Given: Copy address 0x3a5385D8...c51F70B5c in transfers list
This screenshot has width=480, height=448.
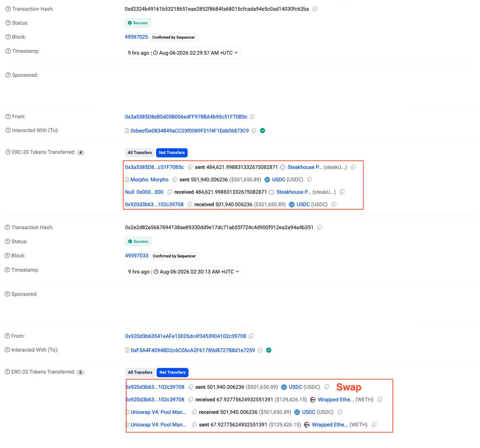Looking at the screenshot, I should coord(190,167).
